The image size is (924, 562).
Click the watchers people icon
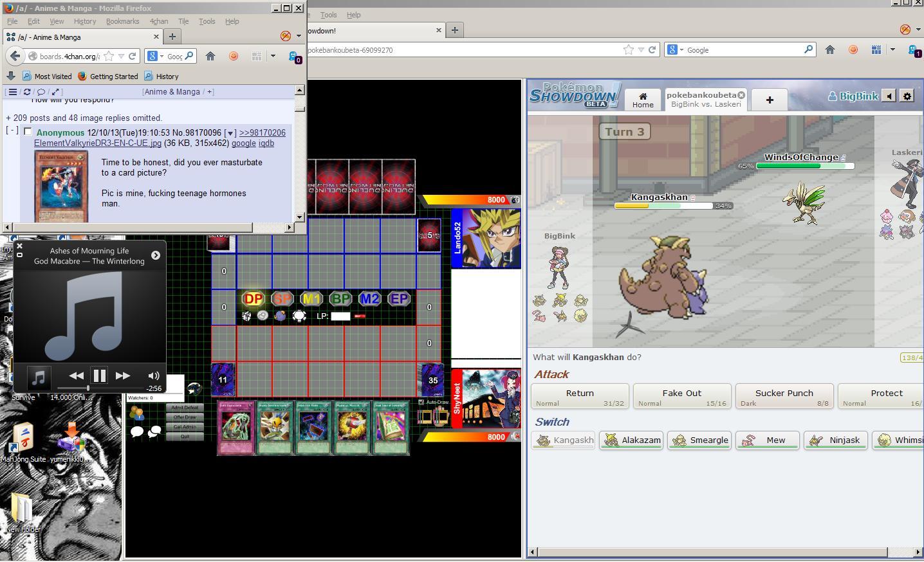point(136,413)
